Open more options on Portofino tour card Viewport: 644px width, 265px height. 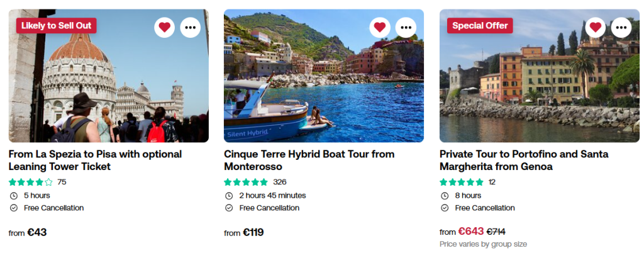pos(621,27)
